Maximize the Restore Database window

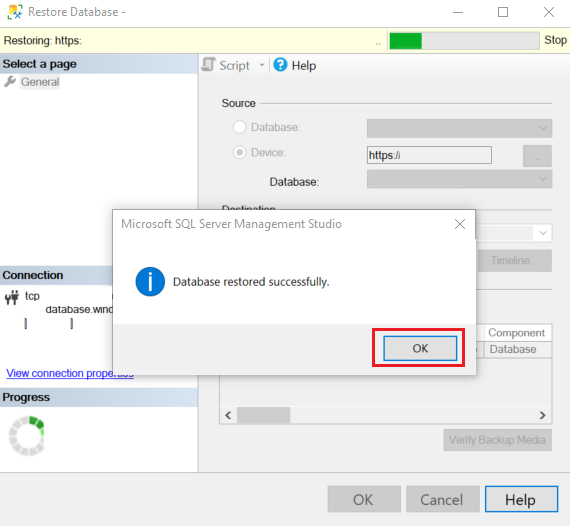pyautogui.click(x=503, y=12)
